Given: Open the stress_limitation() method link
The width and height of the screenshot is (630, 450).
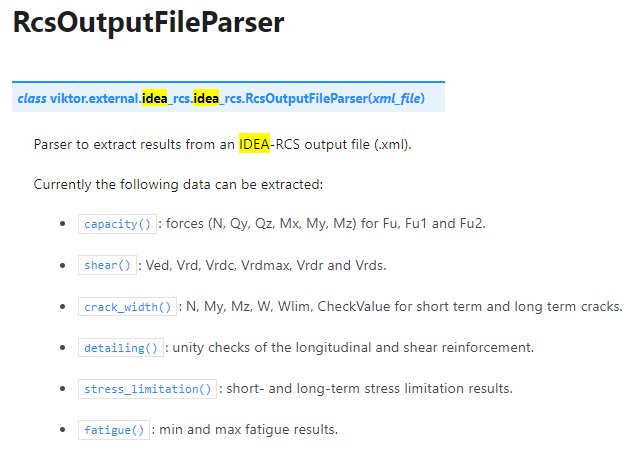Looking at the screenshot, I should tap(147, 389).
